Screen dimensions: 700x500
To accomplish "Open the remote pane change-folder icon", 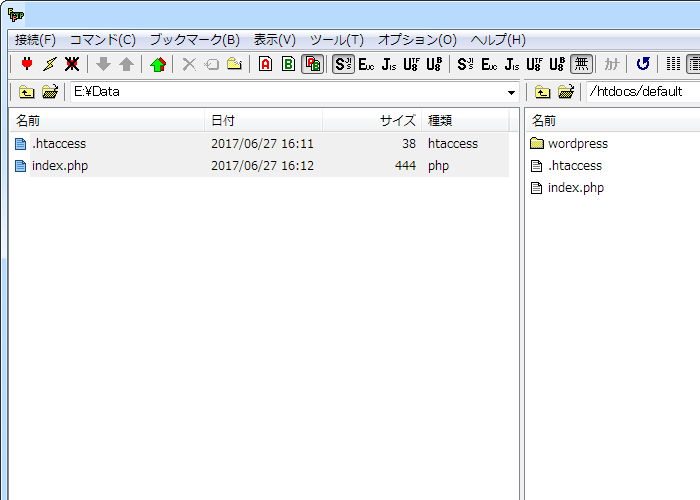I will tap(566, 92).
